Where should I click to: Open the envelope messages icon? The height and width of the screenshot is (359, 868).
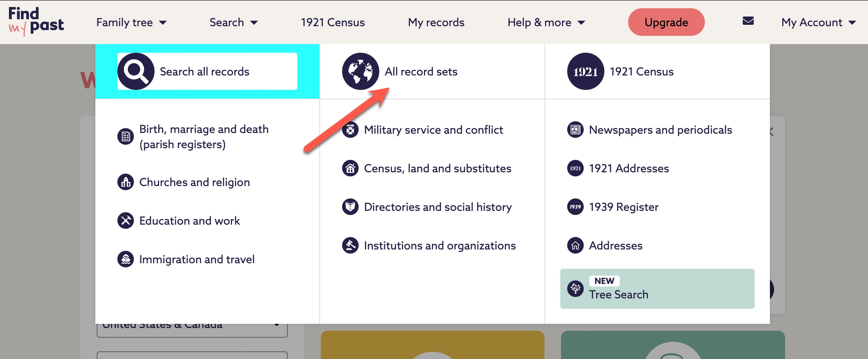748,21
